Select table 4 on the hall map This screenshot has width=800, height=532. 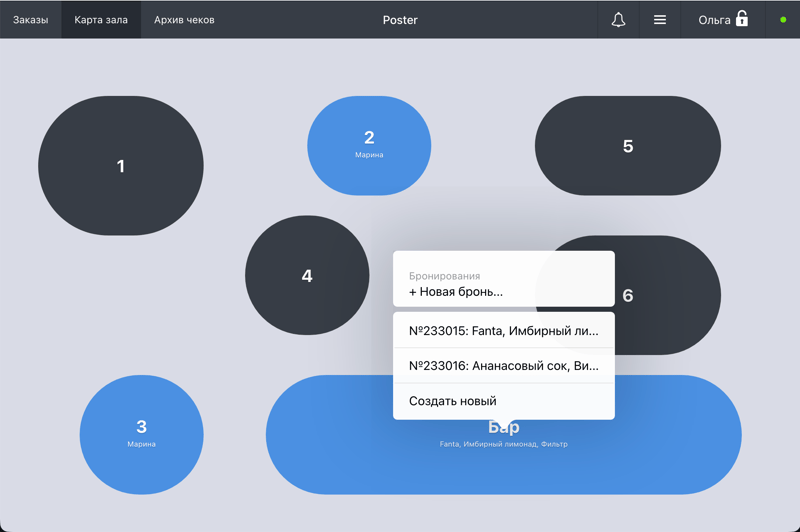coord(307,275)
